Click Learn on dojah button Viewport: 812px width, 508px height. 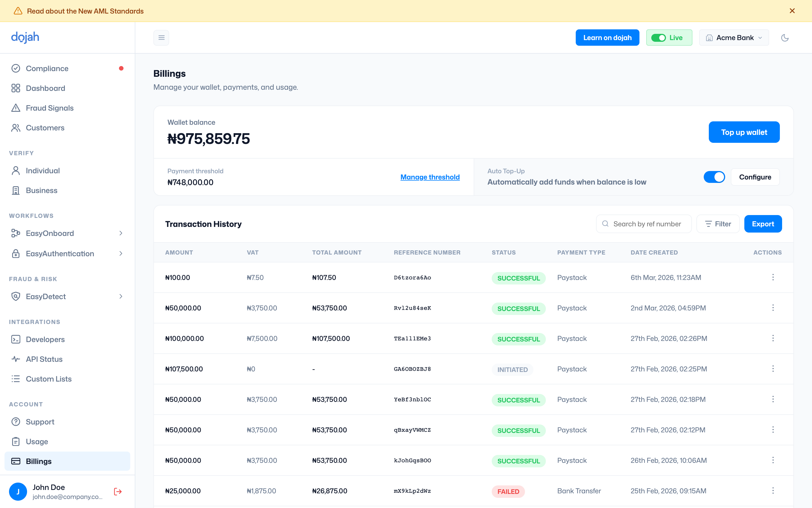click(607, 38)
